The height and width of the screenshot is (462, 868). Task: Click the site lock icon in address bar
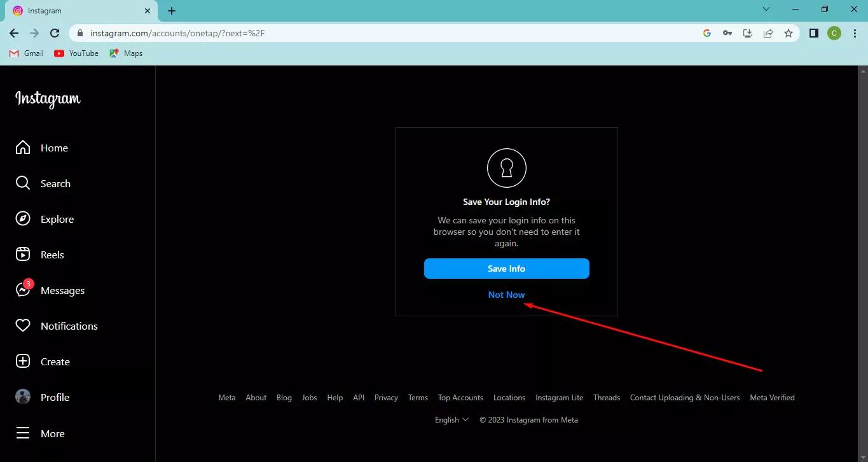click(x=81, y=33)
